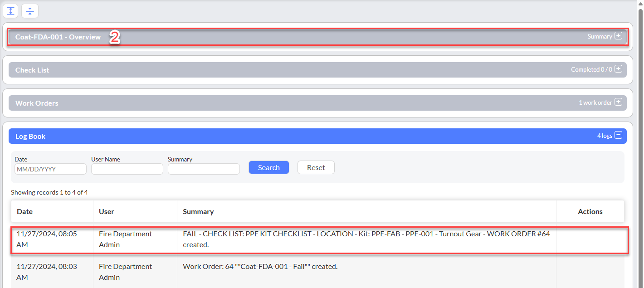This screenshot has height=288, width=644.
Task: Click the Work Orders section title
Action: (37, 103)
